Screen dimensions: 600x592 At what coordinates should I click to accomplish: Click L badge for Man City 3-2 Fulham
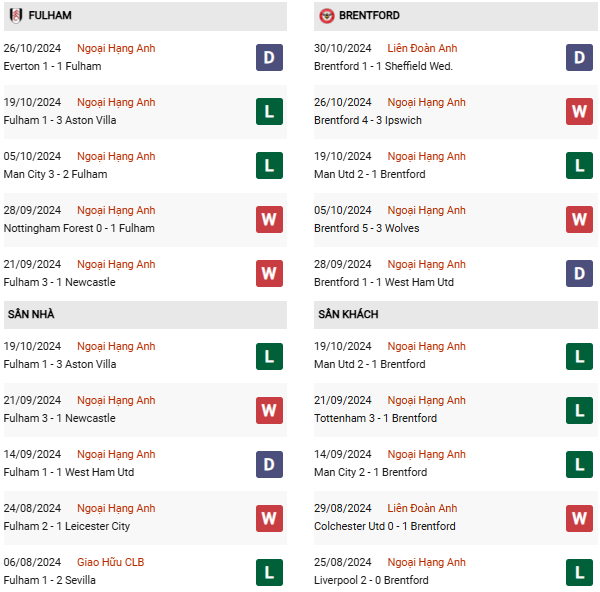tap(269, 165)
